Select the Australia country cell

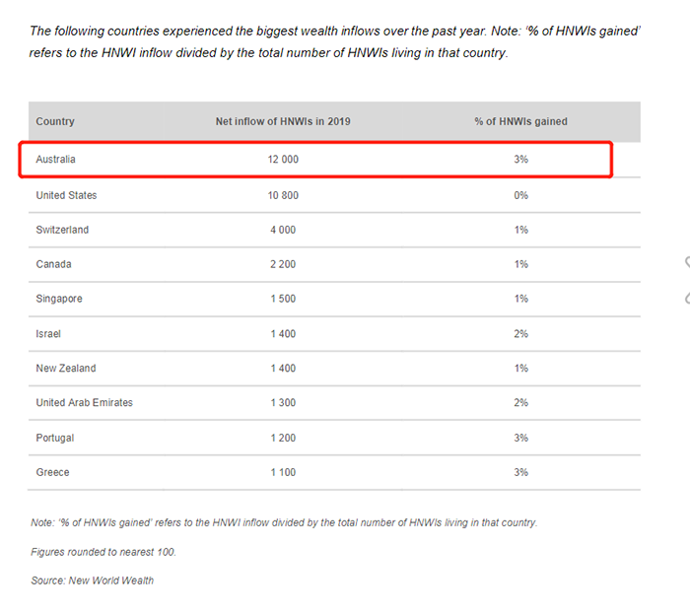click(x=55, y=160)
